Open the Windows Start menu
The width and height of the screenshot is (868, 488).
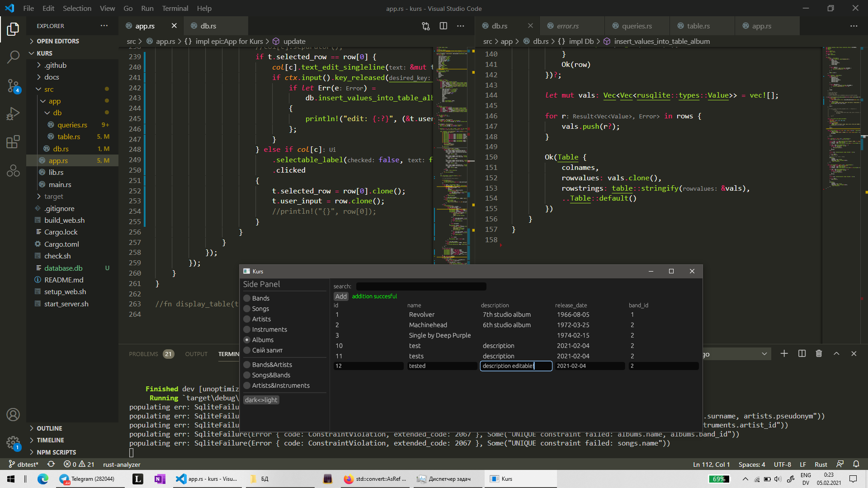point(11,479)
